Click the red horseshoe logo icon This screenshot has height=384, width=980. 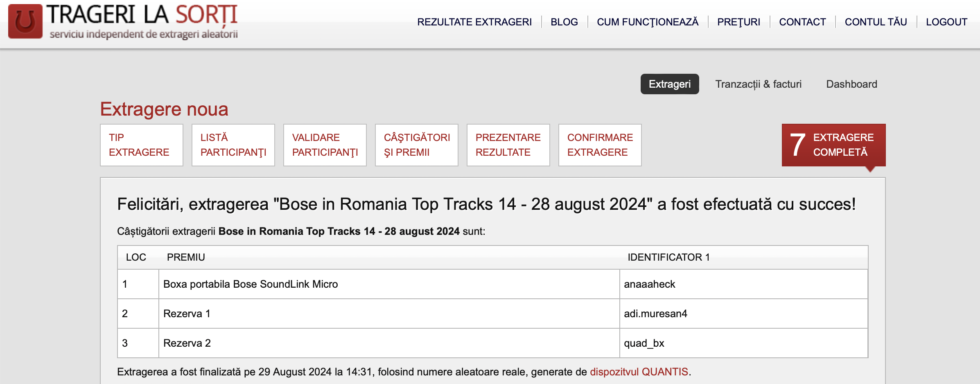point(25,21)
